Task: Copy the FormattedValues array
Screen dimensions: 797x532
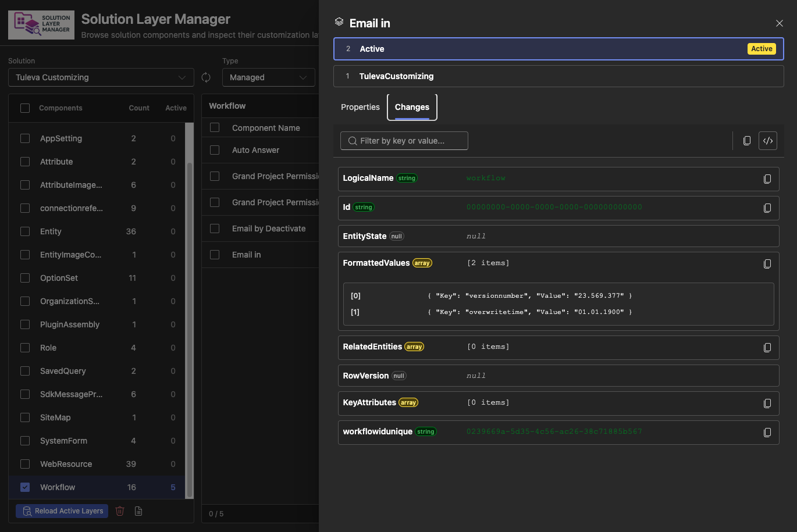Action: (x=767, y=264)
